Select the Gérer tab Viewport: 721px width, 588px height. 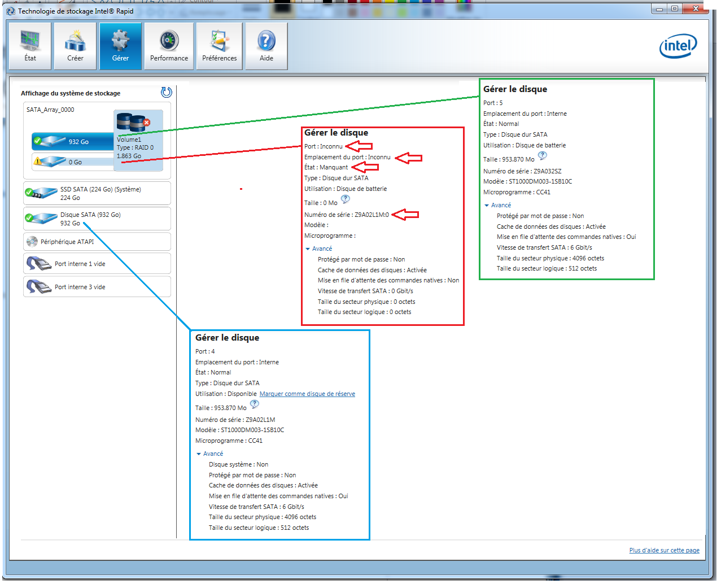tap(120, 46)
